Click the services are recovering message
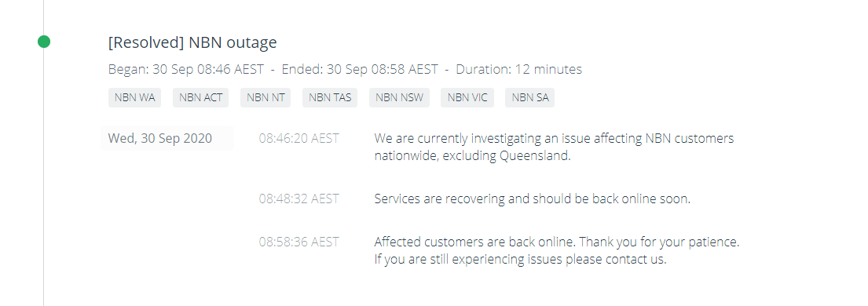868x306 pixels. click(x=532, y=199)
